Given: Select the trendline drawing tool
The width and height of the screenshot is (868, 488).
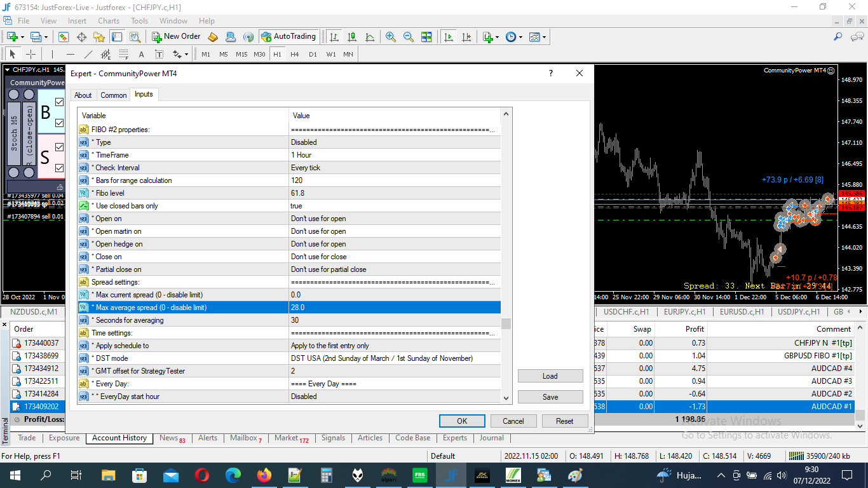Looking at the screenshot, I should [x=88, y=54].
